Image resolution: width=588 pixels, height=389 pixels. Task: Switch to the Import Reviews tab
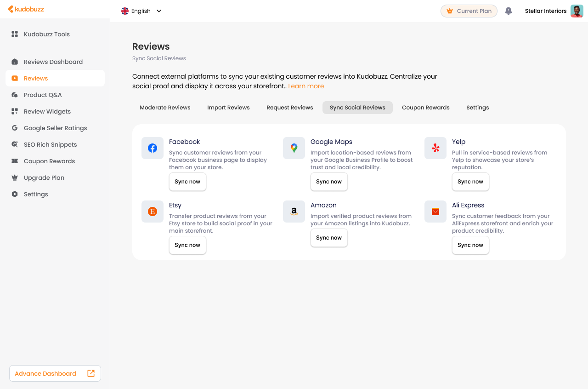click(228, 108)
